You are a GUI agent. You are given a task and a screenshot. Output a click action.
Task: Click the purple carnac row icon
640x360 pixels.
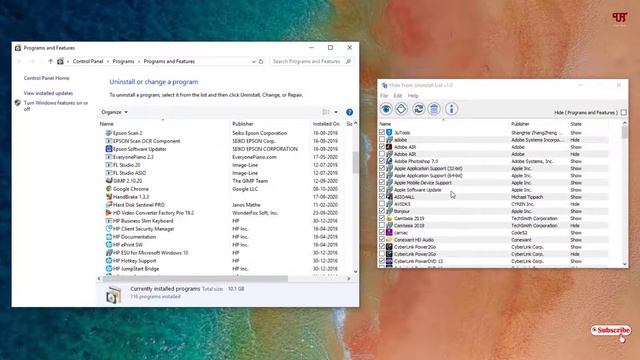[389, 233]
